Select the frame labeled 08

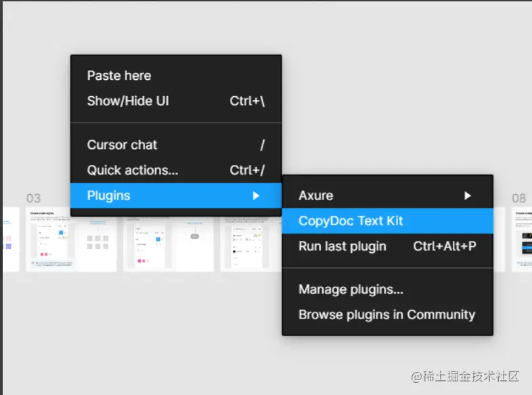tap(518, 198)
